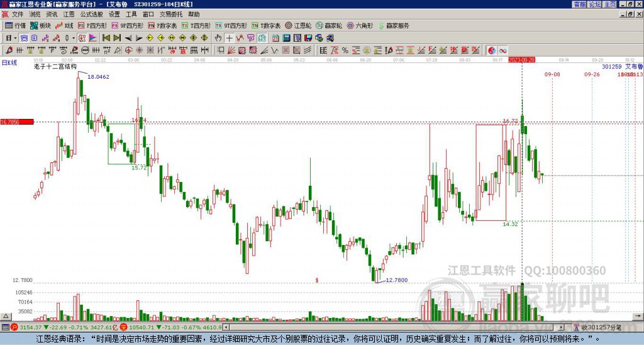Click the 3154.37 index value in status bar
The height and width of the screenshot is (345, 644).
(31, 327)
